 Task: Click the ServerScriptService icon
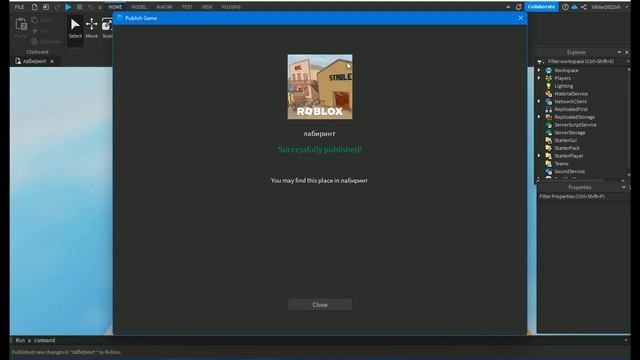549,124
